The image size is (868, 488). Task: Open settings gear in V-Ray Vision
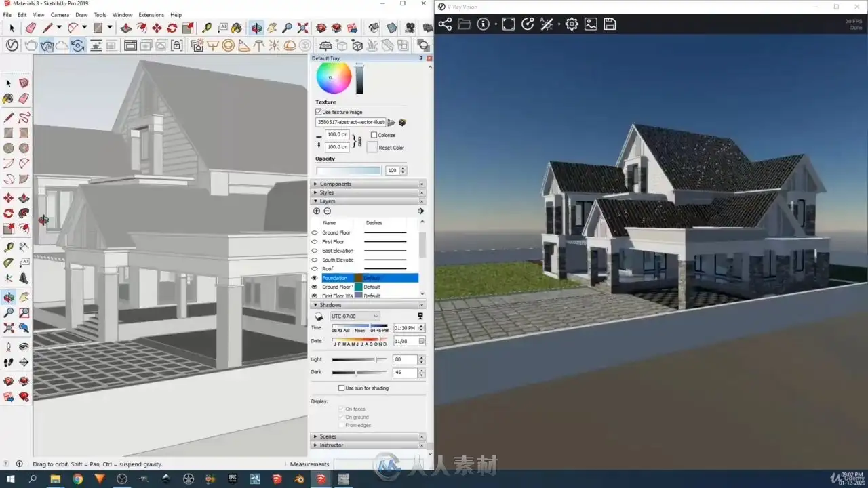tap(572, 24)
